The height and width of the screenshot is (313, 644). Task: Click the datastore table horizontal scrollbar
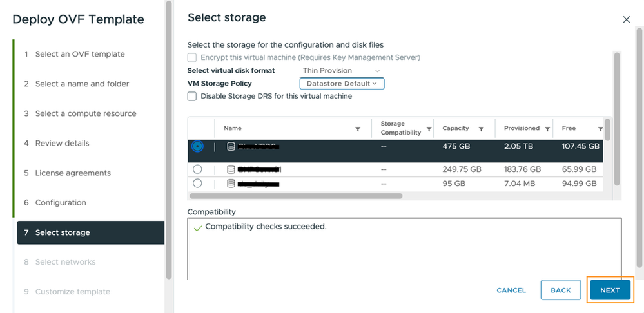(295, 196)
